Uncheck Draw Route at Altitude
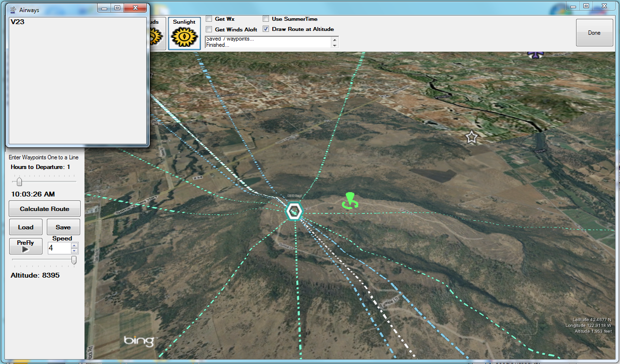This screenshot has height=364, width=620. pyautogui.click(x=266, y=29)
